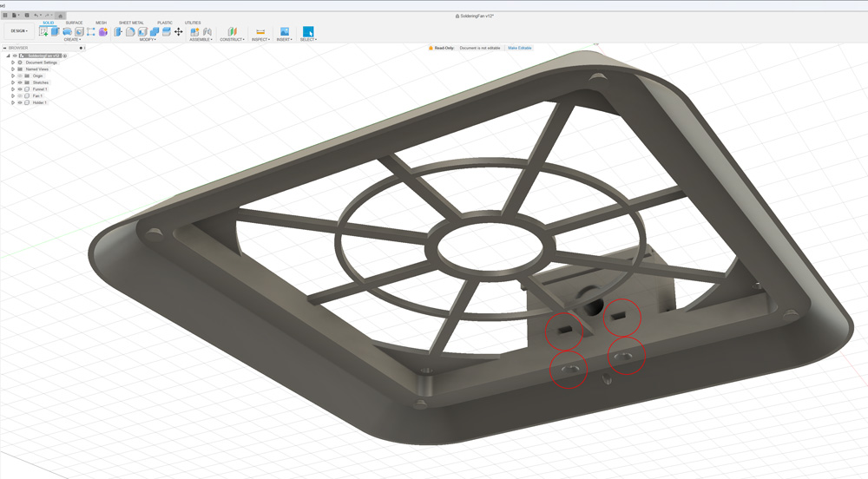The image size is (868, 479).
Task: Open the MODIFY dropdown menu
Action: coord(148,40)
